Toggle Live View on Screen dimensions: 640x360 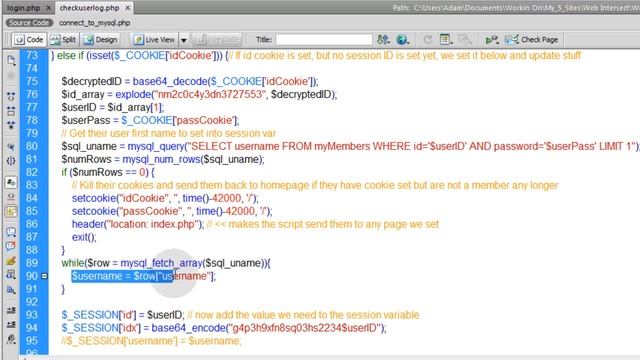(155, 40)
